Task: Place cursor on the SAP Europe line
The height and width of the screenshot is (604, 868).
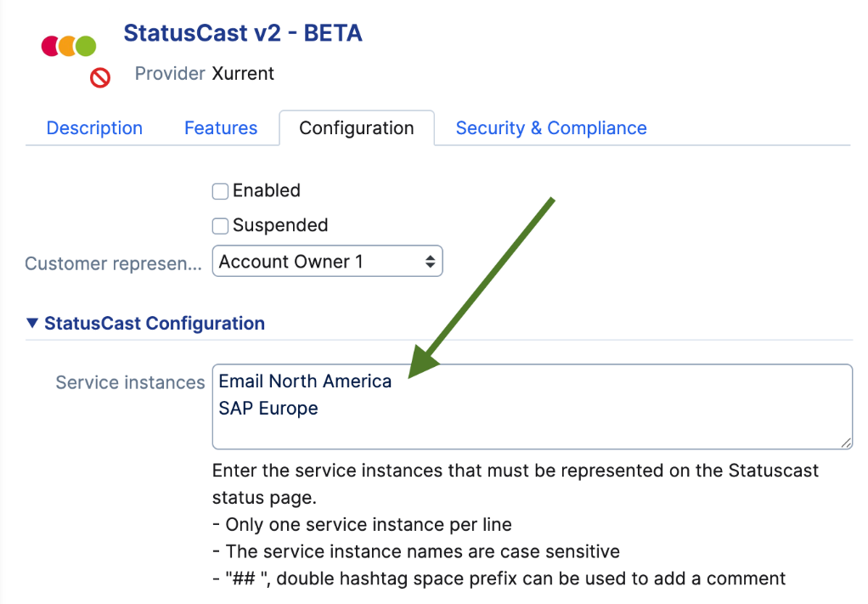Action: (268, 408)
